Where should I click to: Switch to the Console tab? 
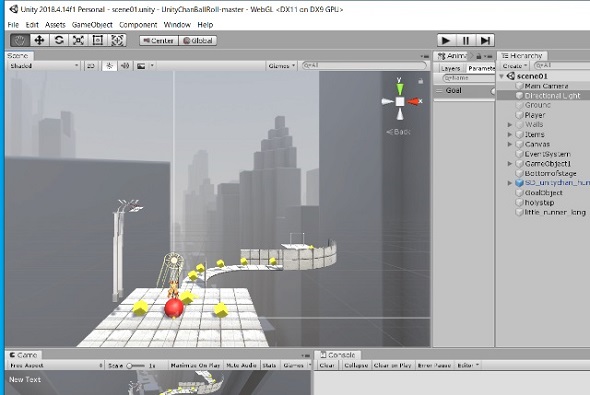pyautogui.click(x=338, y=355)
